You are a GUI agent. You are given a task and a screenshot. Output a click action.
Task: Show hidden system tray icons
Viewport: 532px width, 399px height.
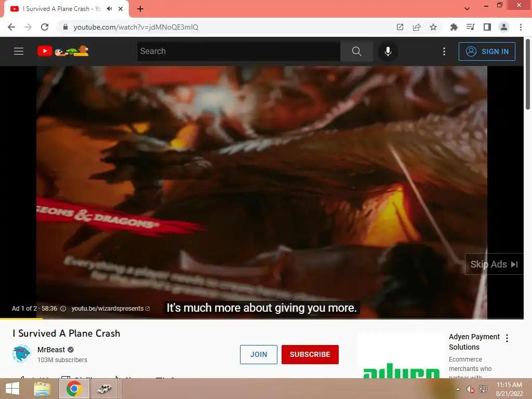tap(458, 389)
